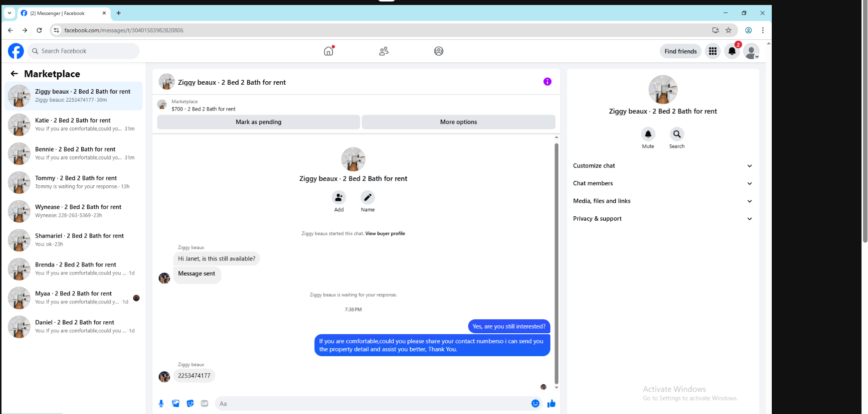The image size is (868, 414).
Task: Attach a photo file icon
Action: tap(175, 404)
